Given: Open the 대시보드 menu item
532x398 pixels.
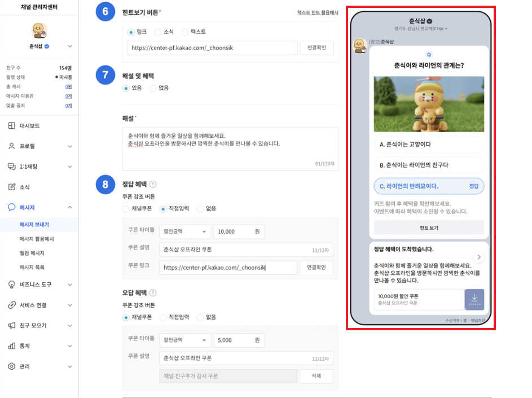Looking at the screenshot, I should tap(29, 126).
